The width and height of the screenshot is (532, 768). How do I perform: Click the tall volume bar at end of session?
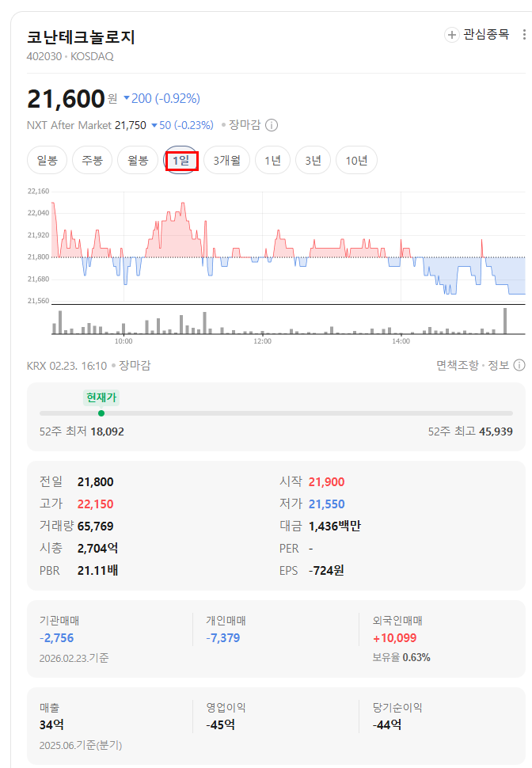point(505,321)
